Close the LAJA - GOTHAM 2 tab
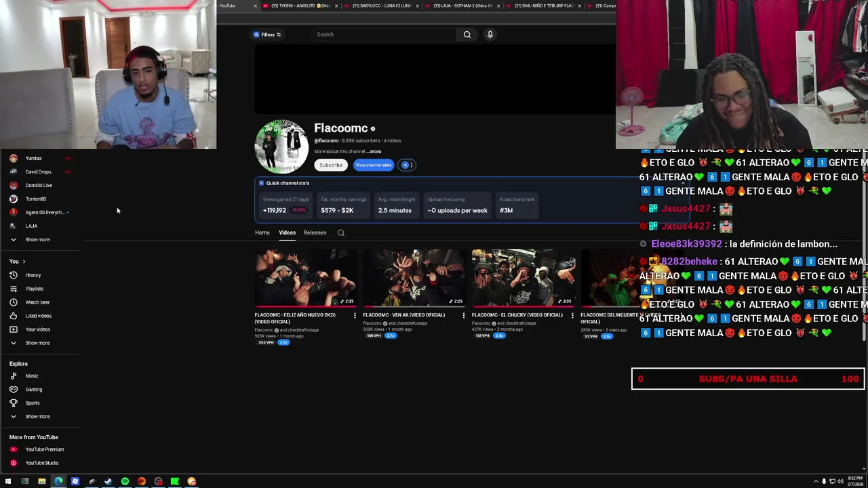The height and width of the screenshot is (488, 868). 498,5
